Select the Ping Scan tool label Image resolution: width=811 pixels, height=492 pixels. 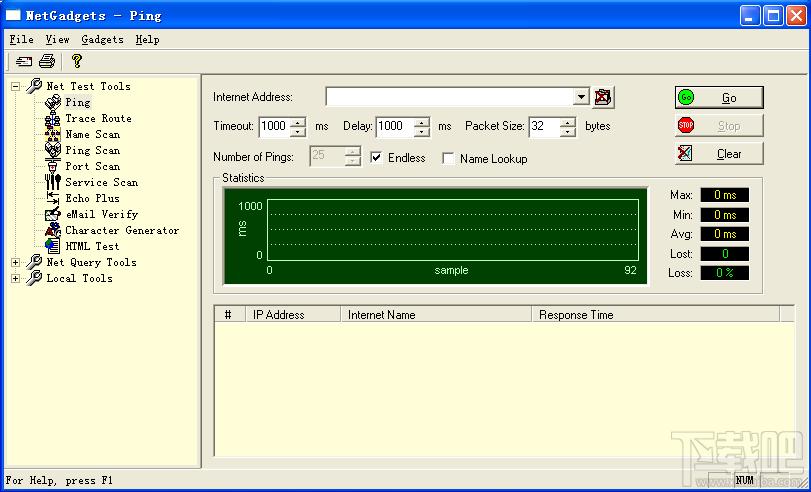pos(93,151)
